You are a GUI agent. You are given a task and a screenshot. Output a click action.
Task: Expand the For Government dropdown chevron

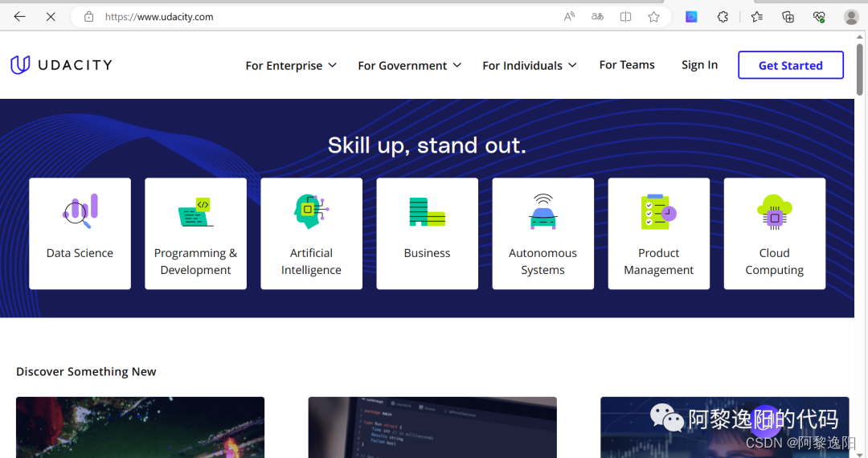457,65
